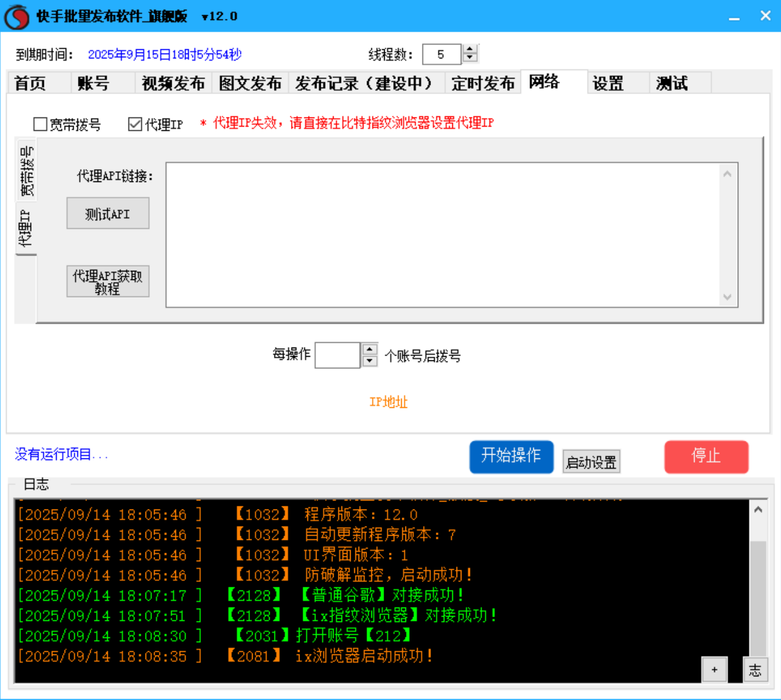Image resolution: width=781 pixels, height=700 pixels.
Task: Open the 定时发布 tab
Action: (x=483, y=84)
